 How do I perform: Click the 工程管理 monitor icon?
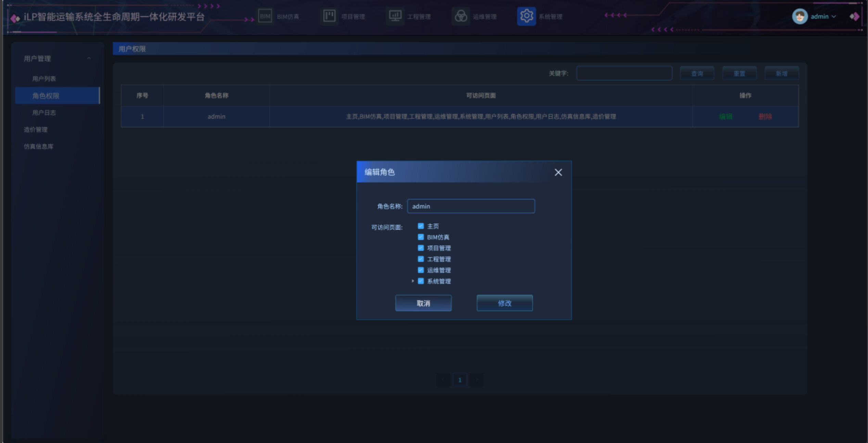395,16
